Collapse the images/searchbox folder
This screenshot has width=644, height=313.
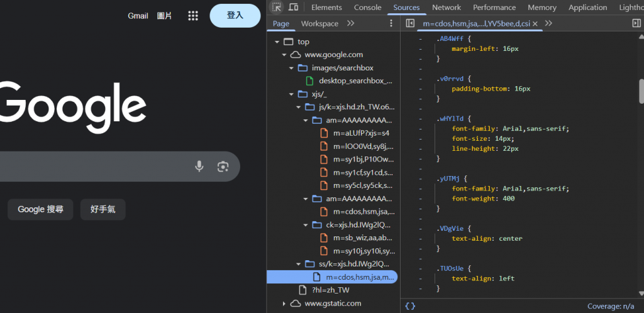[291, 68]
